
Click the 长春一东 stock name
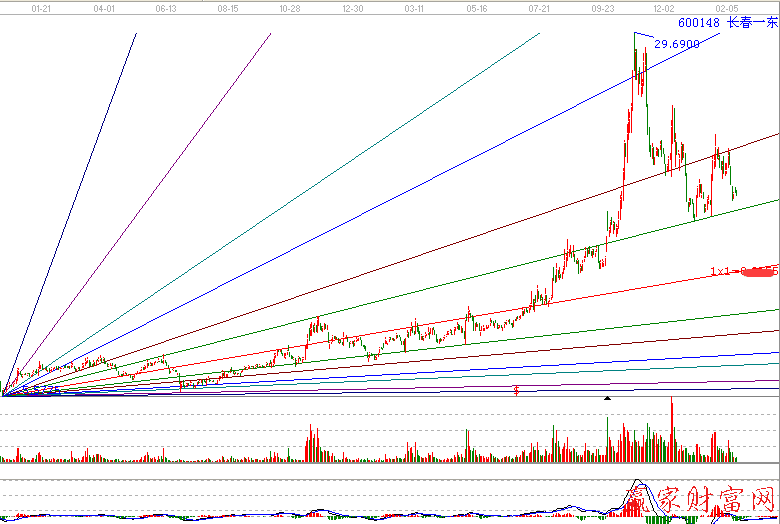tap(750, 22)
